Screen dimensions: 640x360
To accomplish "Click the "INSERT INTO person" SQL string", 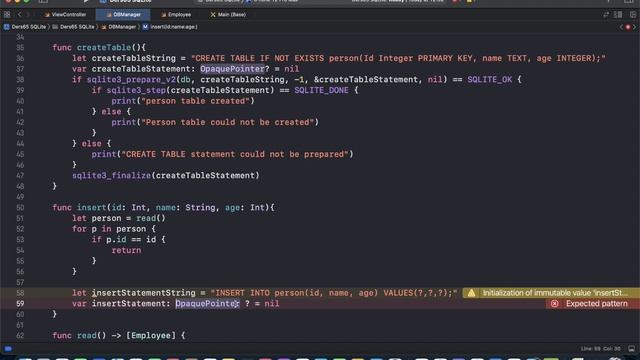I will coord(333,293).
